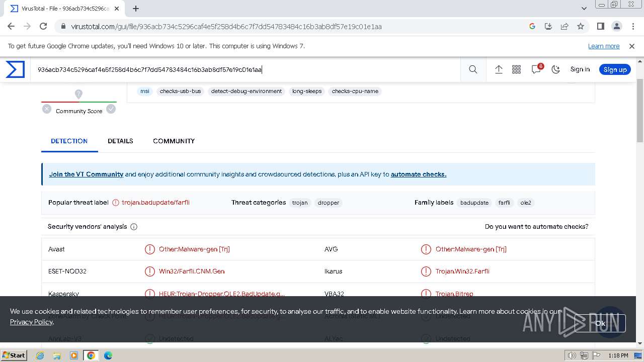Screen dimensions: 644x362
Task: Click the badupdate family label
Action: (474, 203)
